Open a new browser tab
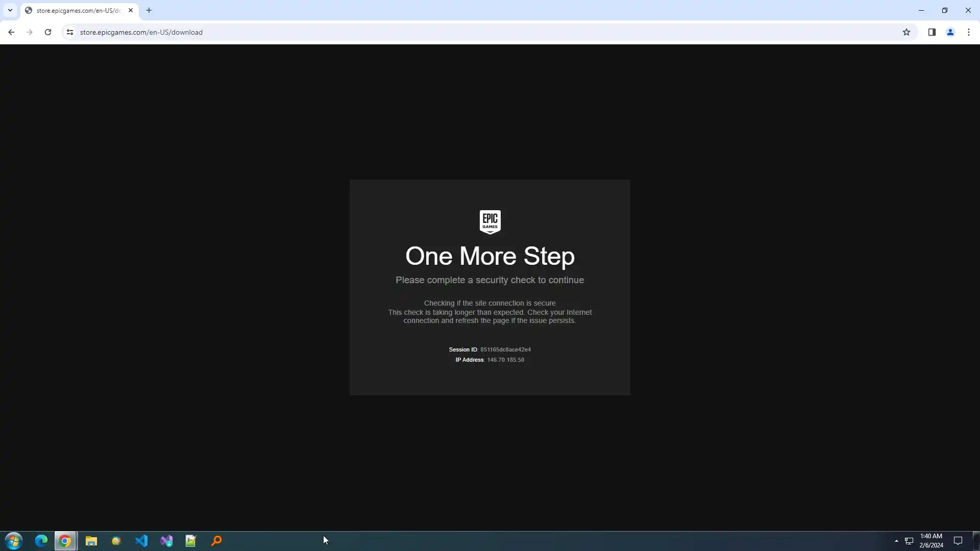 (x=149, y=10)
